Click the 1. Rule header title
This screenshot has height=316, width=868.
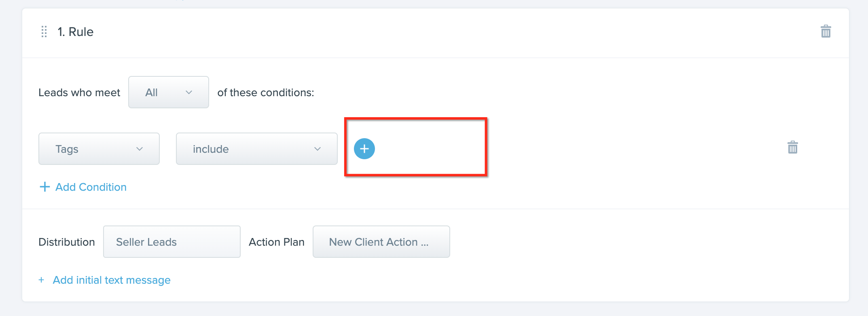(75, 32)
